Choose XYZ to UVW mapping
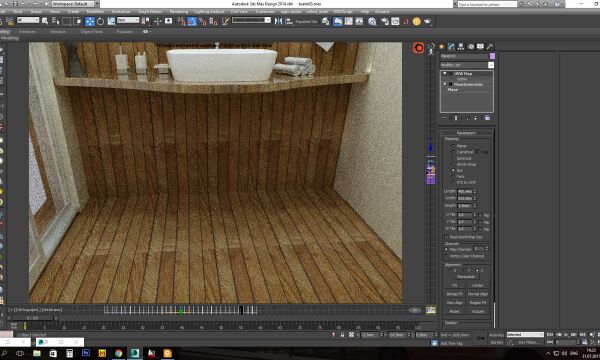This screenshot has height=360, width=600. (x=453, y=182)
